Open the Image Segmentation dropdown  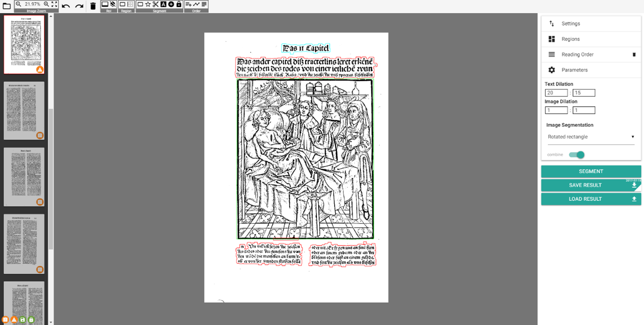click(x=591, y=137)
